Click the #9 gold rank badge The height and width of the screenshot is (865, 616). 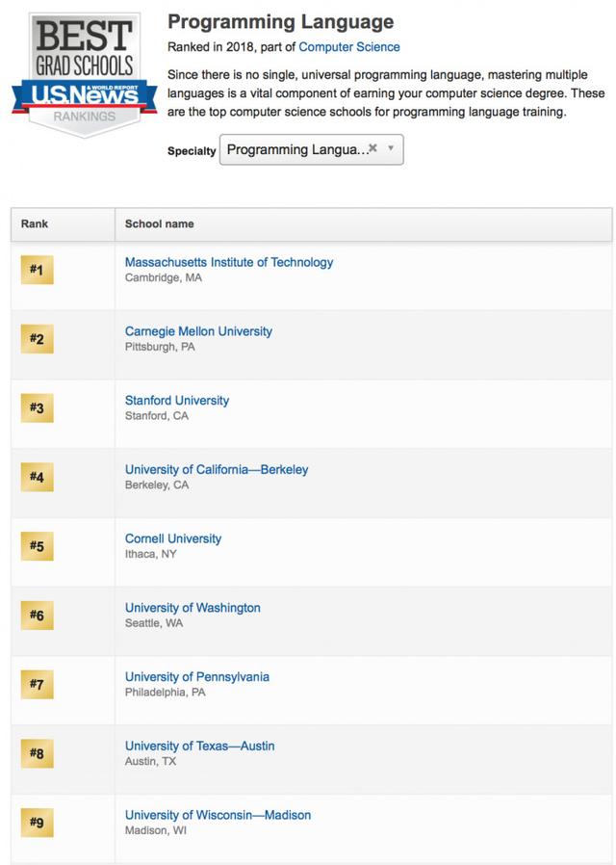[x=37, y=823]
